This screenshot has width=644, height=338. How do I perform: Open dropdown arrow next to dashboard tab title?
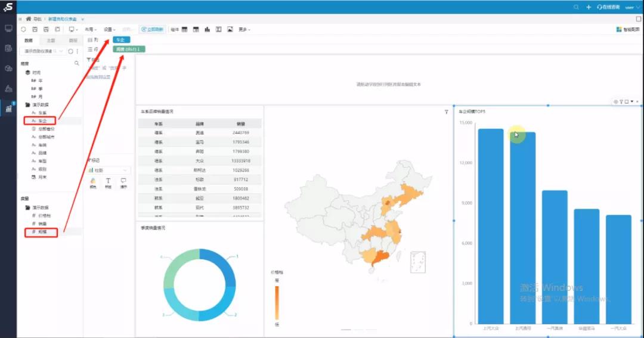(x=82, y=19)
